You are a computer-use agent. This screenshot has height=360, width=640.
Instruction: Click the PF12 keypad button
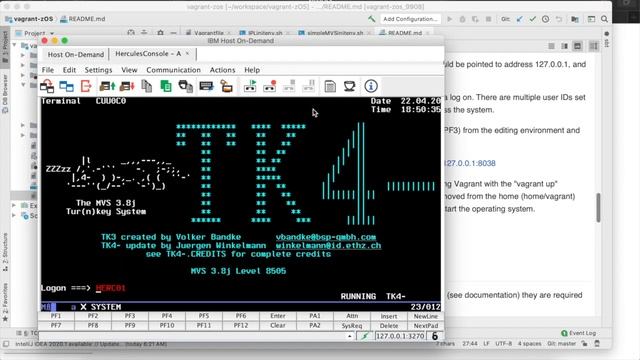tap(241, 326)
